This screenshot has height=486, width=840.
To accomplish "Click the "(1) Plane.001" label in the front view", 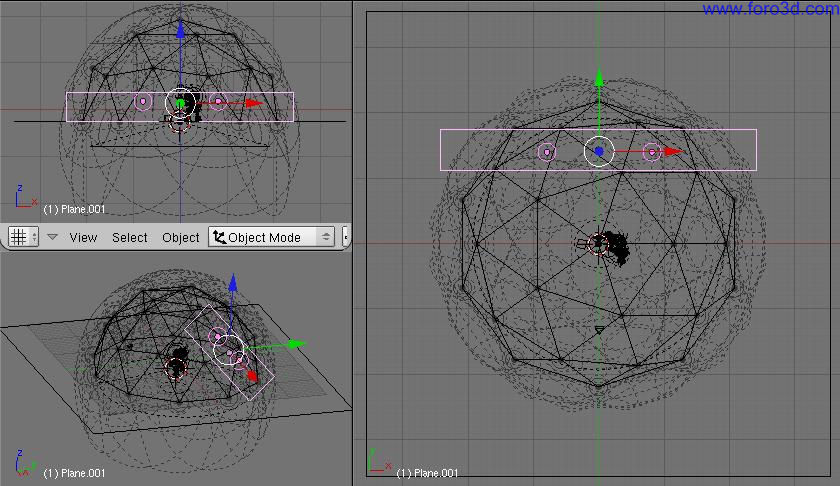I will pos(74,209).
